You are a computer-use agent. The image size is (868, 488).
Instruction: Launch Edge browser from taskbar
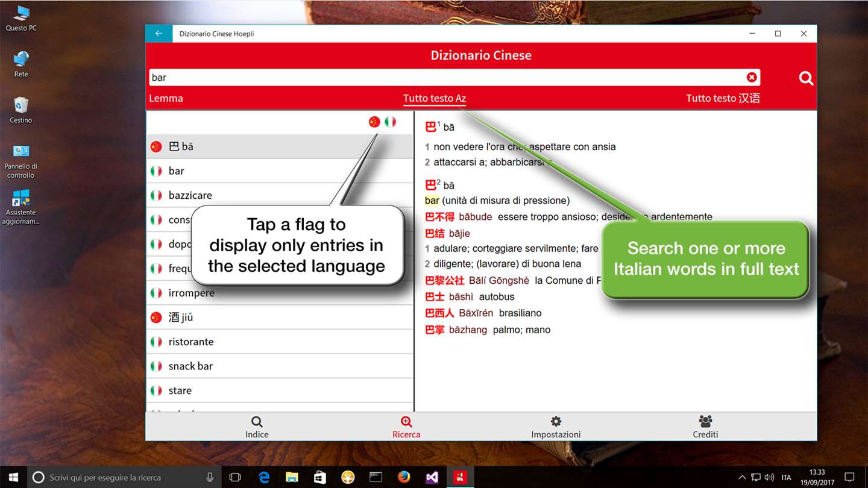264,477
